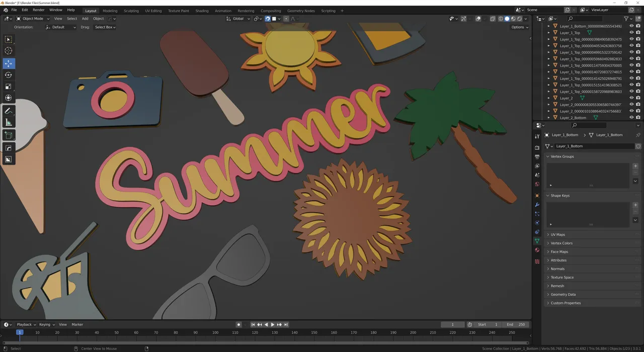Toggle visibility of Layer_2 object
This screenshot has width=644, height=352.
point(631,98)
